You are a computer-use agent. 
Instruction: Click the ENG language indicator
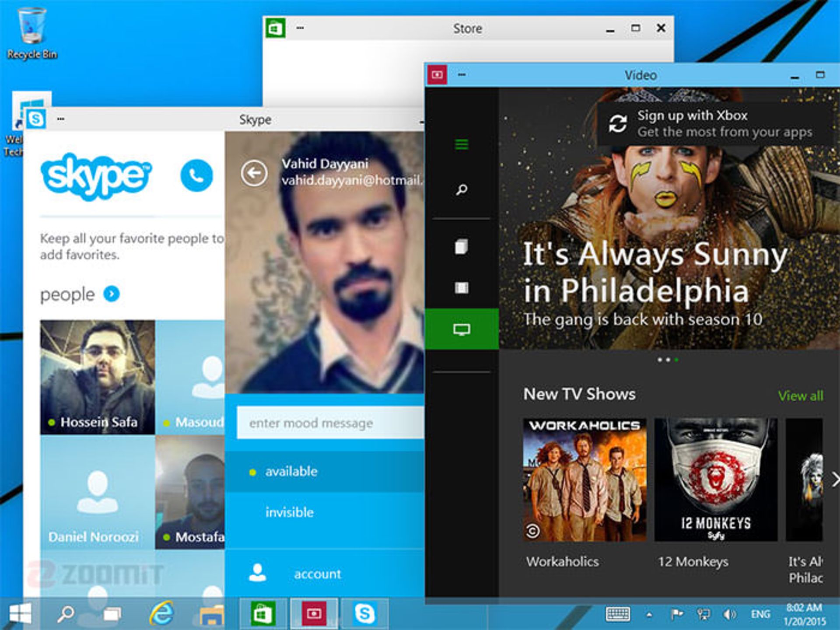click(x=760, y=614)
